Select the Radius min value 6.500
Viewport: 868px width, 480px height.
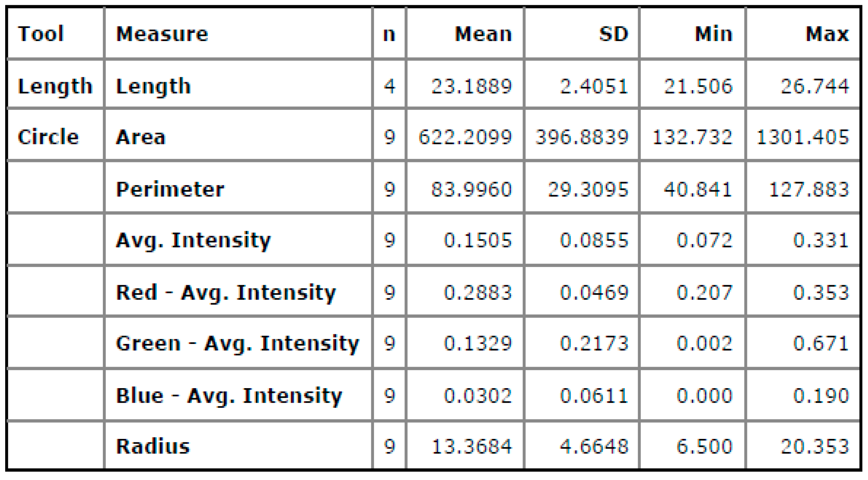[704, 446]
